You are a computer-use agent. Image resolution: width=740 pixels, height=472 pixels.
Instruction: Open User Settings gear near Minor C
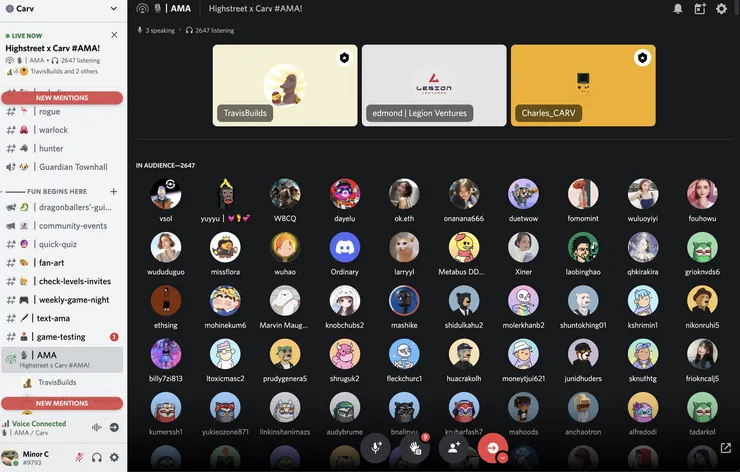coord(114,457)
